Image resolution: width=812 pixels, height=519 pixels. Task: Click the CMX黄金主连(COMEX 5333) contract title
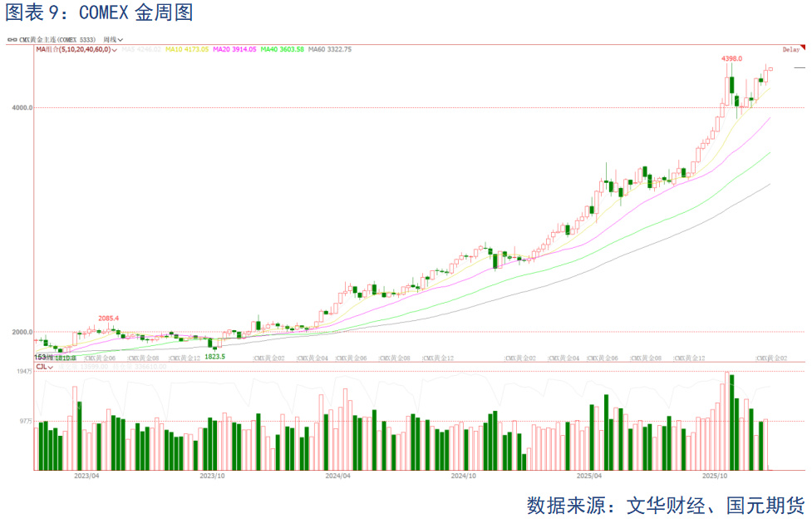57,39
